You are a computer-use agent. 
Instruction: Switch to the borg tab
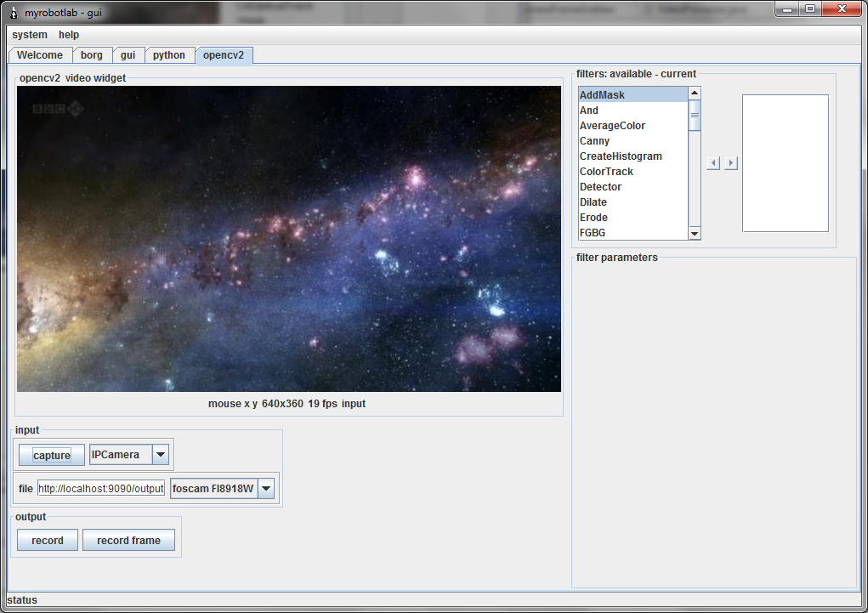(x=91, y=54)
